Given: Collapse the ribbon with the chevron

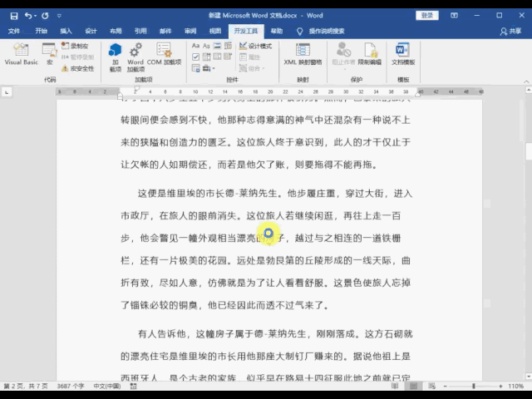Looking at the screenshot, I should (526, 81).
